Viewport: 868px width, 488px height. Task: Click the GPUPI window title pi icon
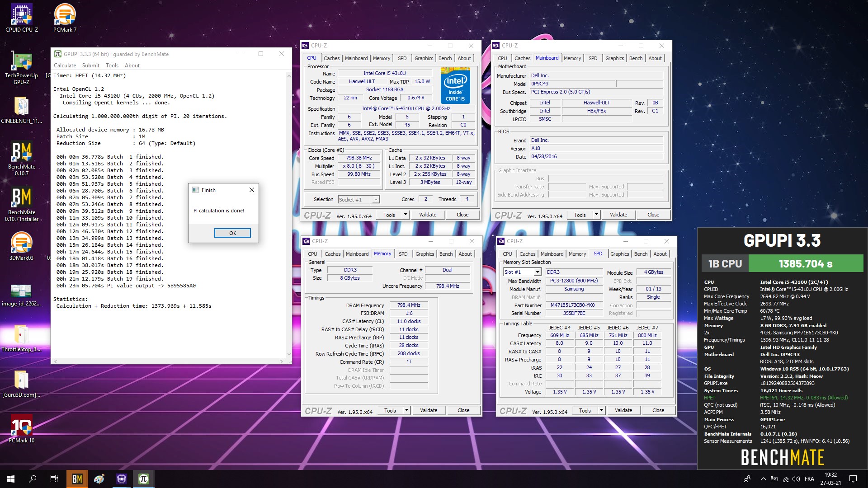tap(57, 54)
